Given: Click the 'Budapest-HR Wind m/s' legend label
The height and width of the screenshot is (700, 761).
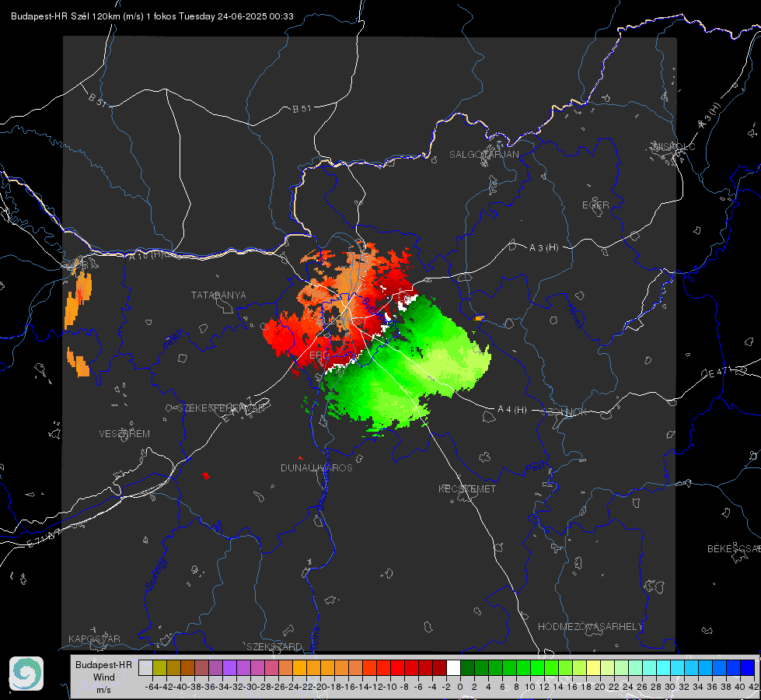Looking at the screenshot, I should (x=104, y=677).
